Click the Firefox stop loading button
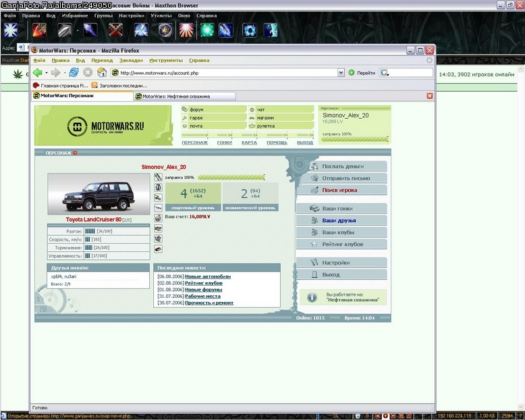The height and width of the screenshot is (420, 525). click(x=88, y=72)
